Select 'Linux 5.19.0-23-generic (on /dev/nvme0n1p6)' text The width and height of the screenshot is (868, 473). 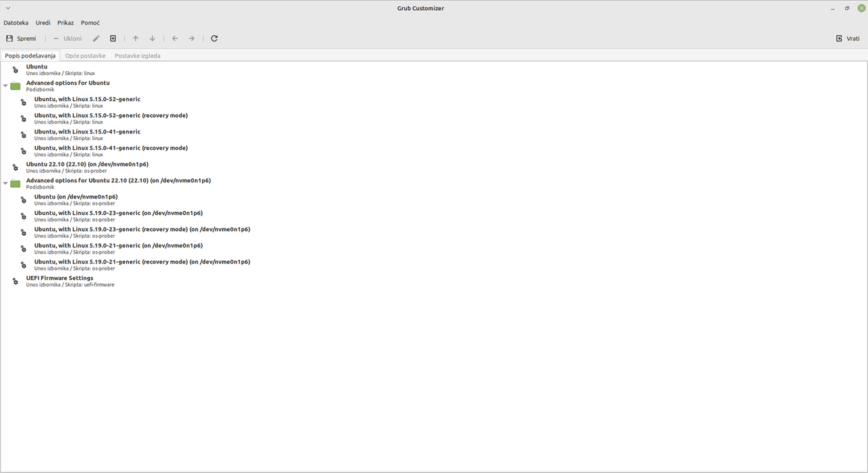[x=119, y=213]
